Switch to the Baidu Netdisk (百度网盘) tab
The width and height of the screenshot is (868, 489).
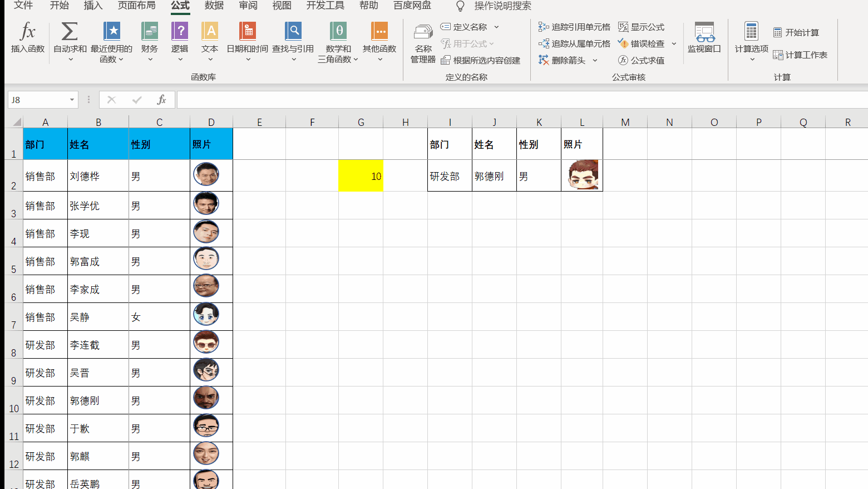(412, 6)
